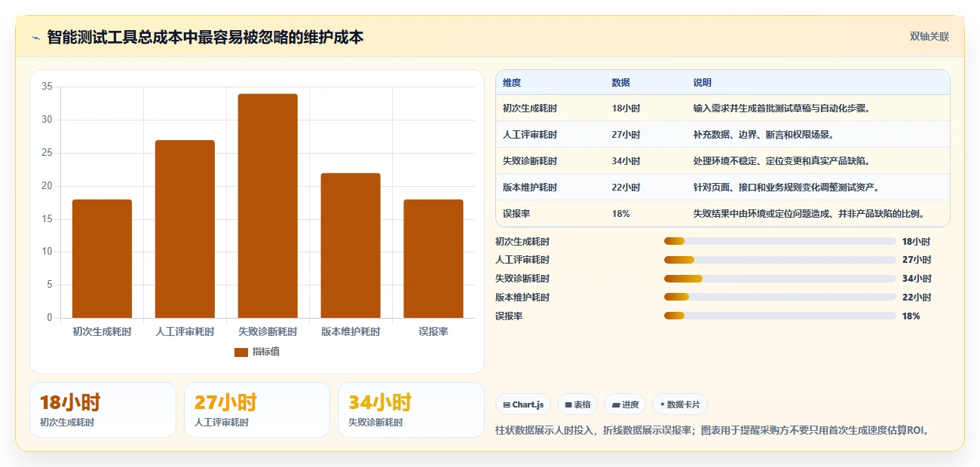The width and height of the screenshot is (980, 467).
Task: Toggle the 指标值 legend color box
Action: (x=241, y=352)
